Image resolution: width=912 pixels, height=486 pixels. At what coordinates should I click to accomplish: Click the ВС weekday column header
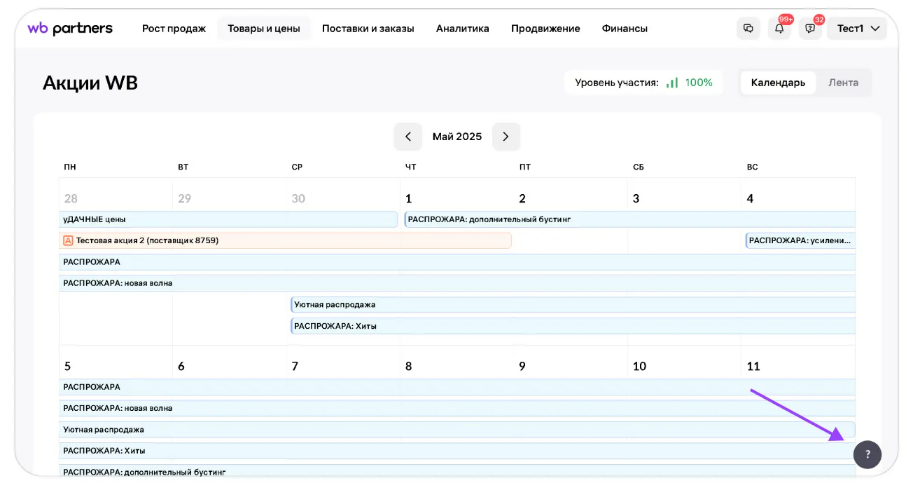pos(752,167)
